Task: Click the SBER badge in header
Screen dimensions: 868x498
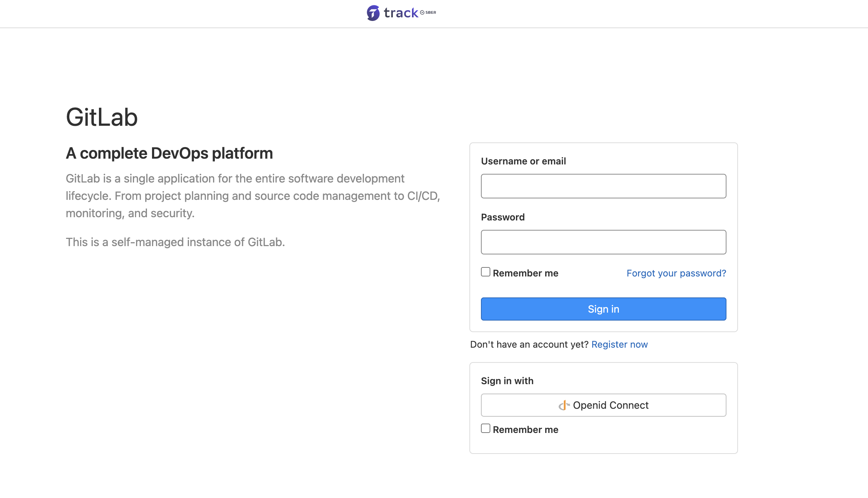Action: pos(428,12)
